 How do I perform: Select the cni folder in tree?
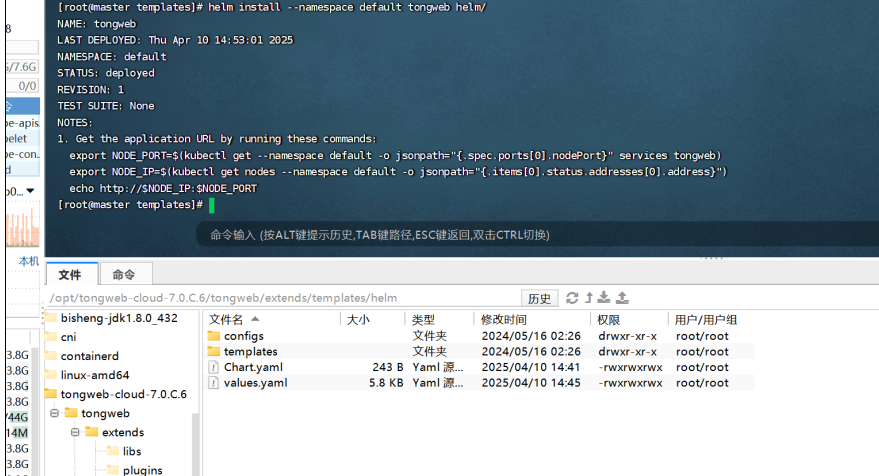[x=68, y=337]
